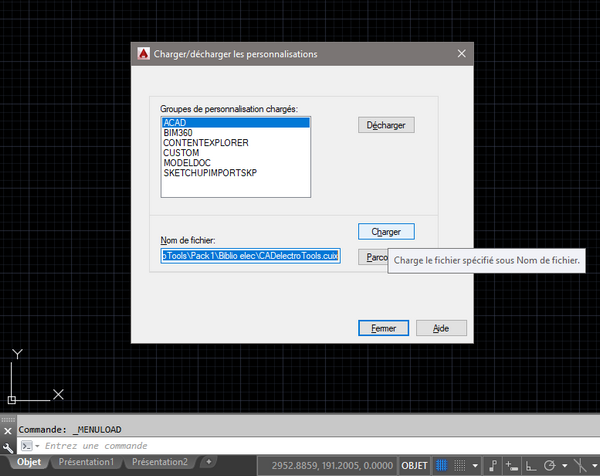Viewport: 600px width, 476px height.
Task: Switch to the Objet model tab
Action: [29, 462]
